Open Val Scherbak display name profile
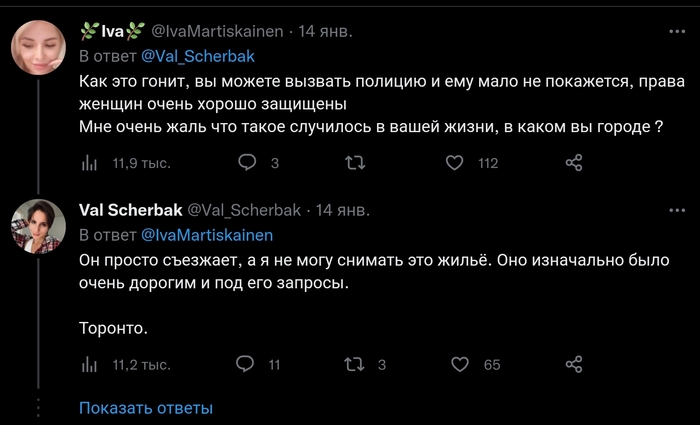 click(x=129, y=209)
